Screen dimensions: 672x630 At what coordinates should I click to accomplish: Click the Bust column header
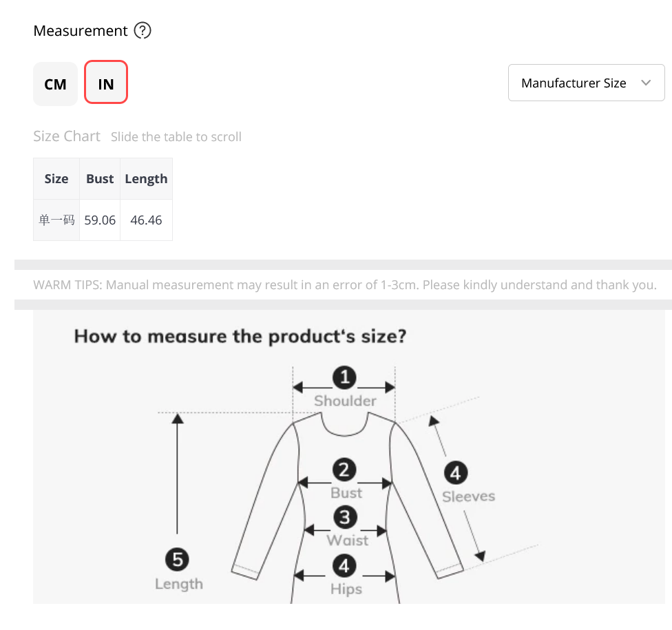[100, 179]
